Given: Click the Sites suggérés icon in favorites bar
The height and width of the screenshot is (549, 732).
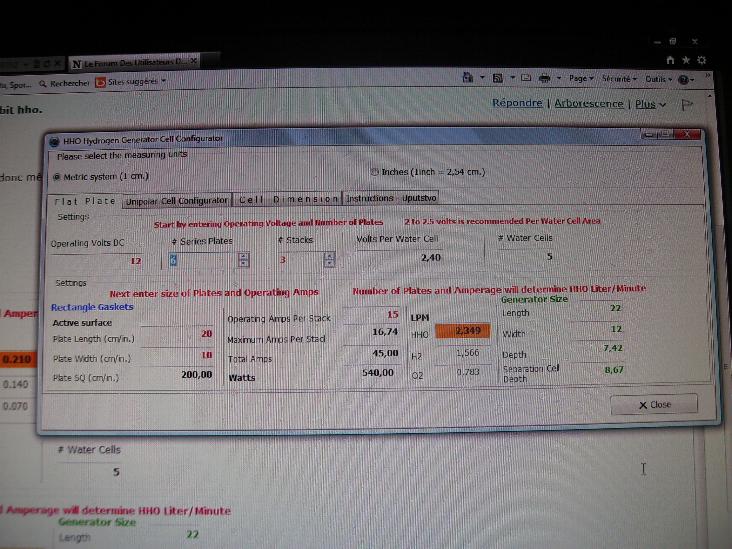Looking at the screenshot, I should [101, 83].
